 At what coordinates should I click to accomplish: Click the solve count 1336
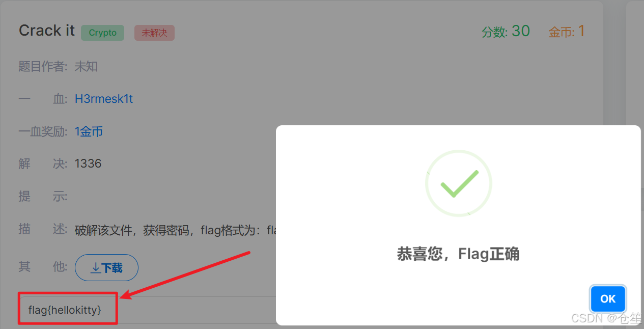pyautogui.click(x=88, y=163)
